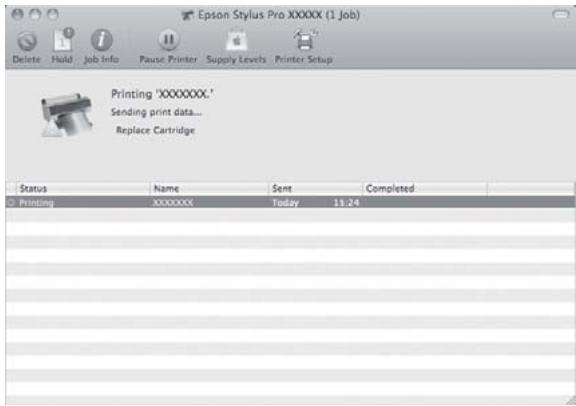Click the Pause Printer toolbar icon
The image size is (576, 406).
(x=169, y=39)
